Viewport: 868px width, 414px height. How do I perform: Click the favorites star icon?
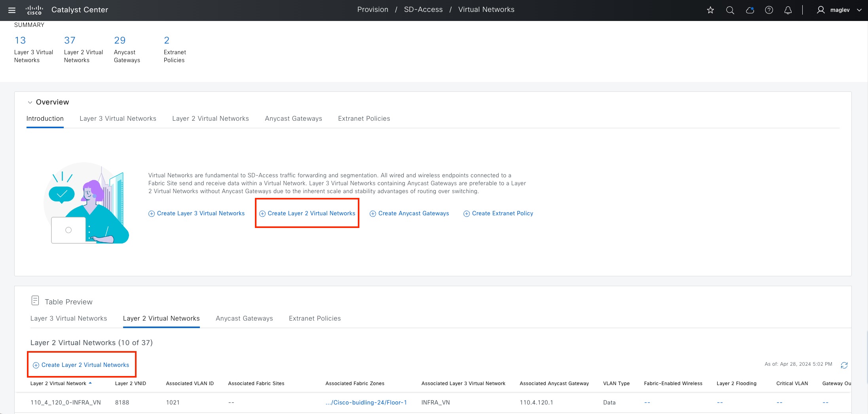[710, 10]
